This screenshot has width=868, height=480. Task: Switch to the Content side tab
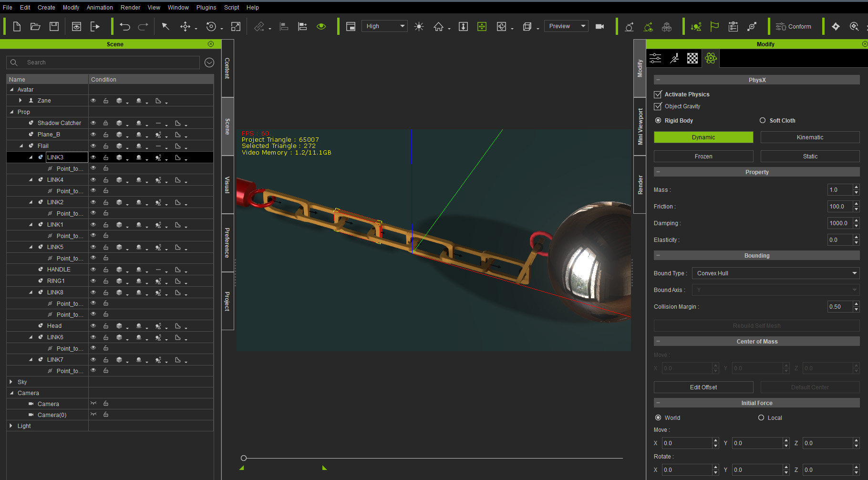tap(227, 68)
